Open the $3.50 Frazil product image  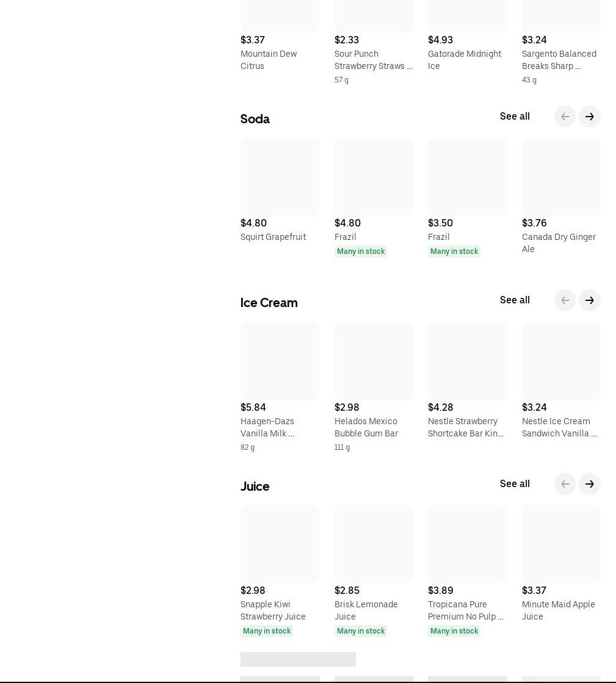click(x=468, y=177)
